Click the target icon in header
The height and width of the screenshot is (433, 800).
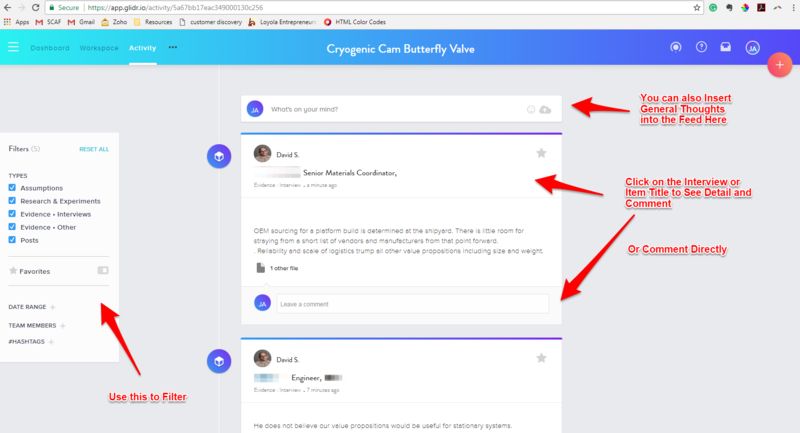(676, 47)
